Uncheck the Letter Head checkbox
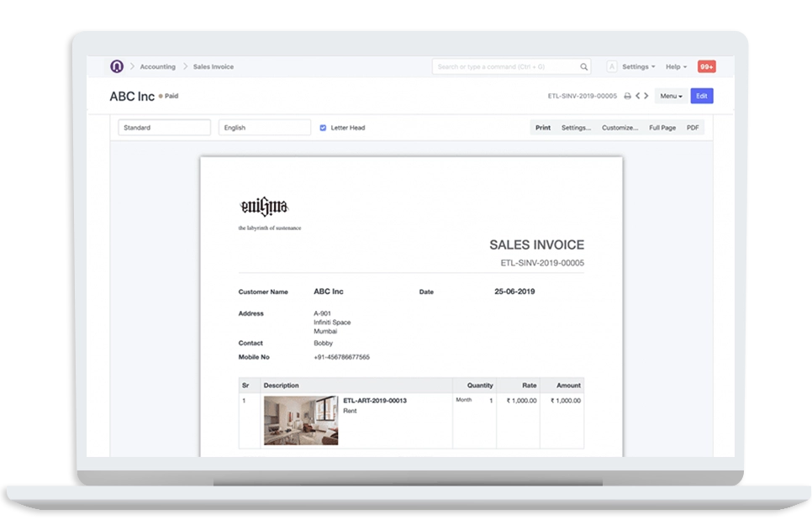Screen dimensions: 812x520 [x=323, y=128]
